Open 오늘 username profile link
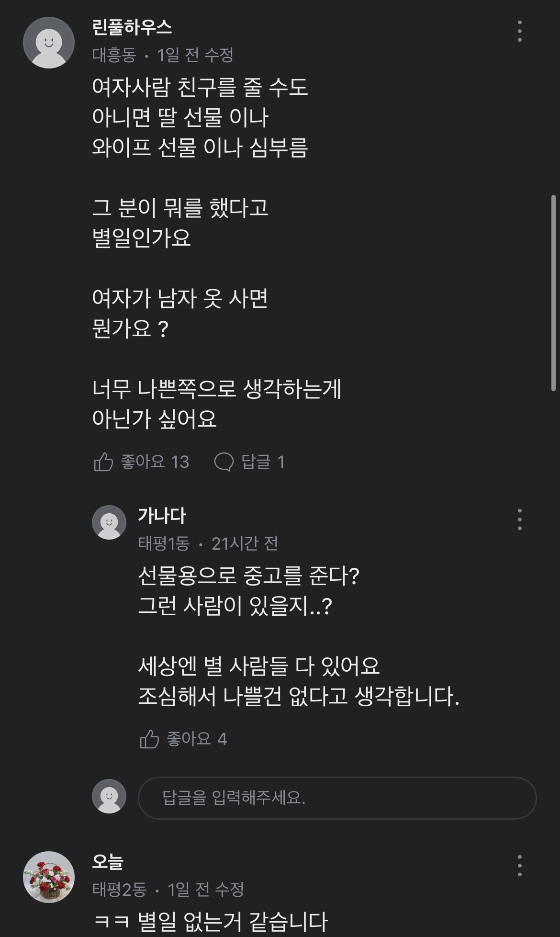This screenshot has width=560, height=937. pos(108,862)
